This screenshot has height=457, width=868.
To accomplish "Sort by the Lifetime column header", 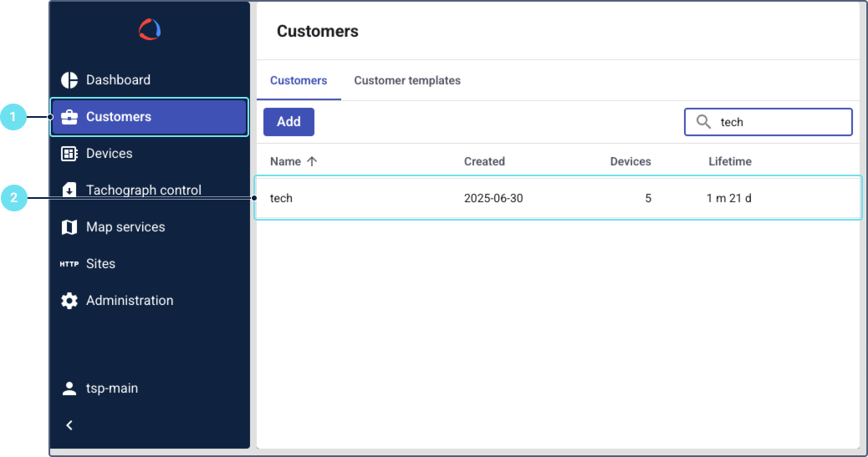I will (729, 161).
